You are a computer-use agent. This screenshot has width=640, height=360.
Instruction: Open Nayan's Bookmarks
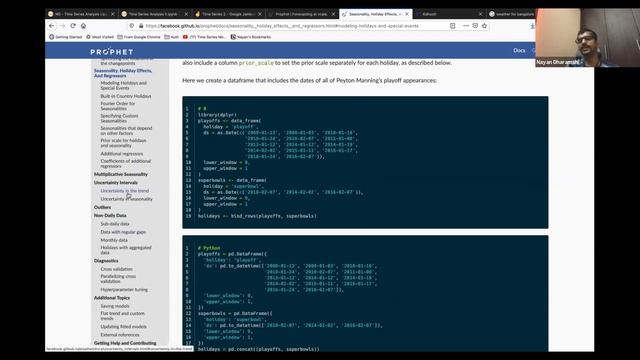(x=251, y=37)
